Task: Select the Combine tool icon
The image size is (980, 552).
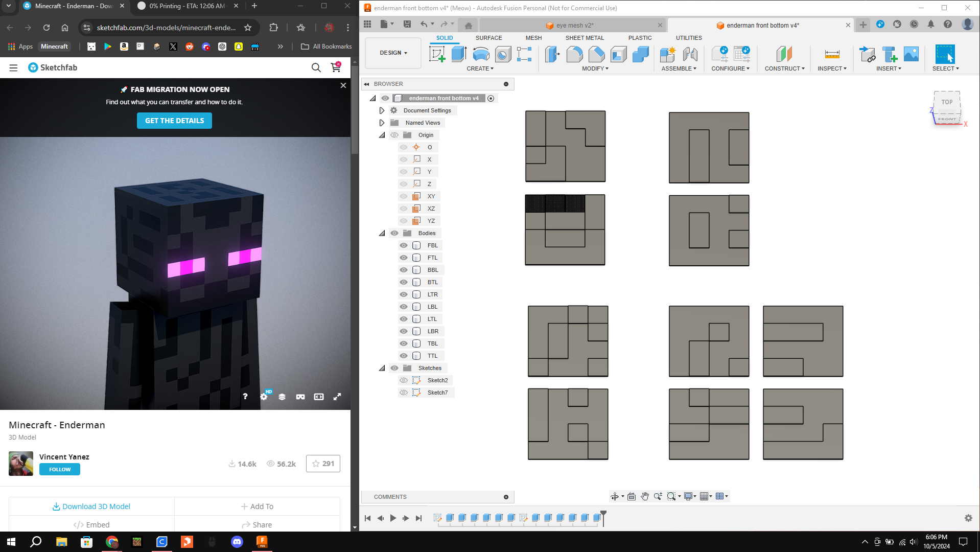Action: click(640, 54)
